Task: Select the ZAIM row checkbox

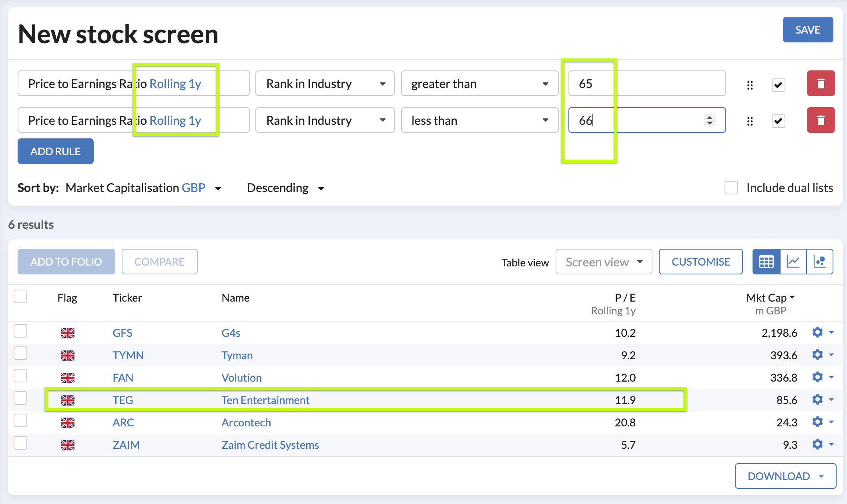Action: pos(20,443)
